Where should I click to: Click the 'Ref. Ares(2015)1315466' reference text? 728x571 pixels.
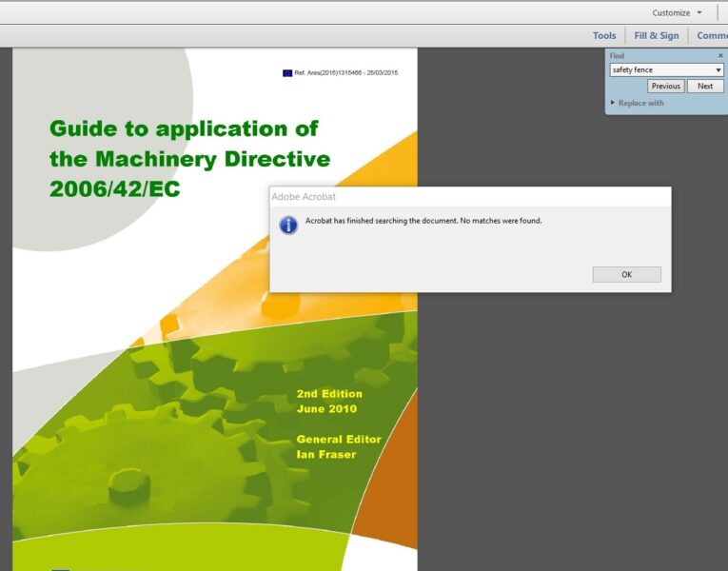click(x=327, y=73)
